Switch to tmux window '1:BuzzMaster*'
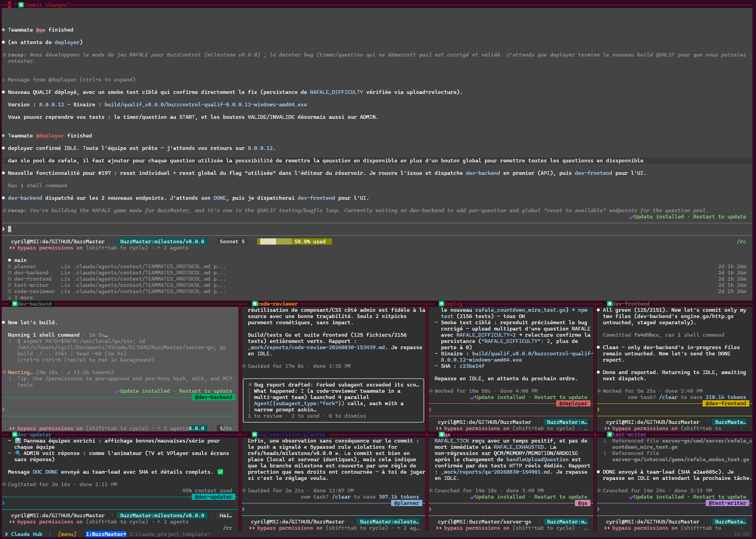756x539 pixels. tap(106, 535)
